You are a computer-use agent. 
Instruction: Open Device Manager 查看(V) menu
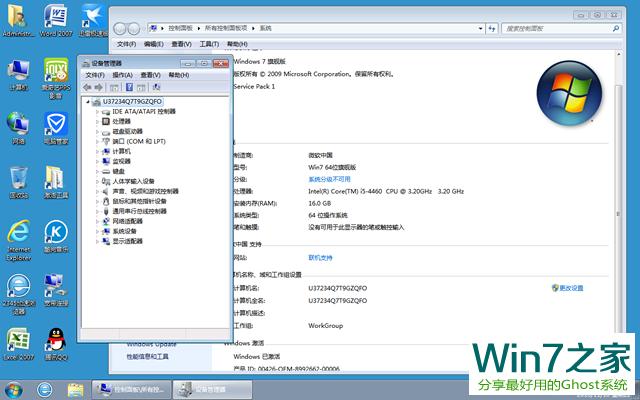point(150,75)
